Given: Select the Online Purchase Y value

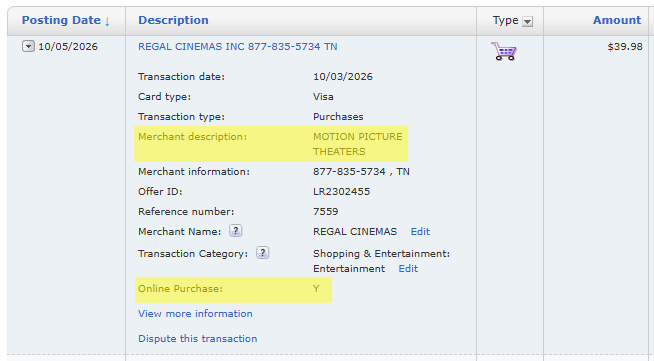Looking at the screenshot, I should point(316,288).
